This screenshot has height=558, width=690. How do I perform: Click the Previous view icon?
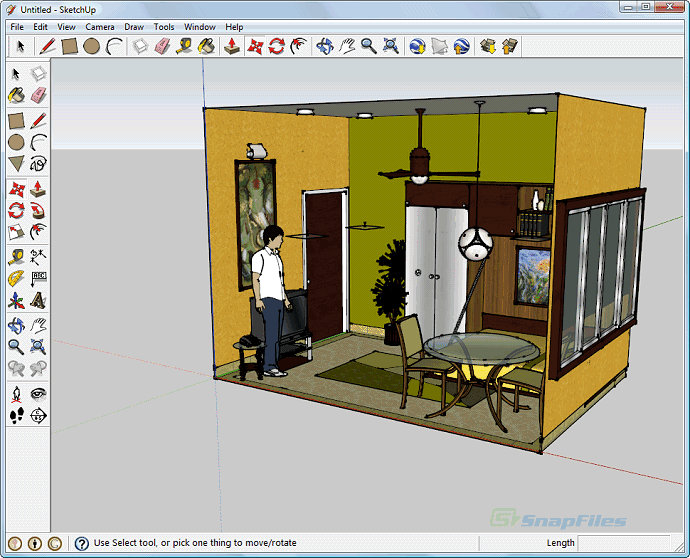click(x=16, y=368)
